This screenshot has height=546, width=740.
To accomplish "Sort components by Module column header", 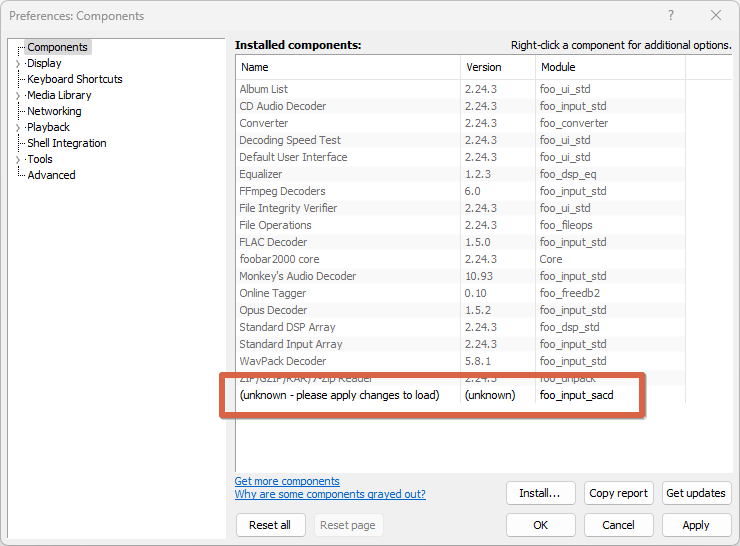I will (x=610, y=67).
